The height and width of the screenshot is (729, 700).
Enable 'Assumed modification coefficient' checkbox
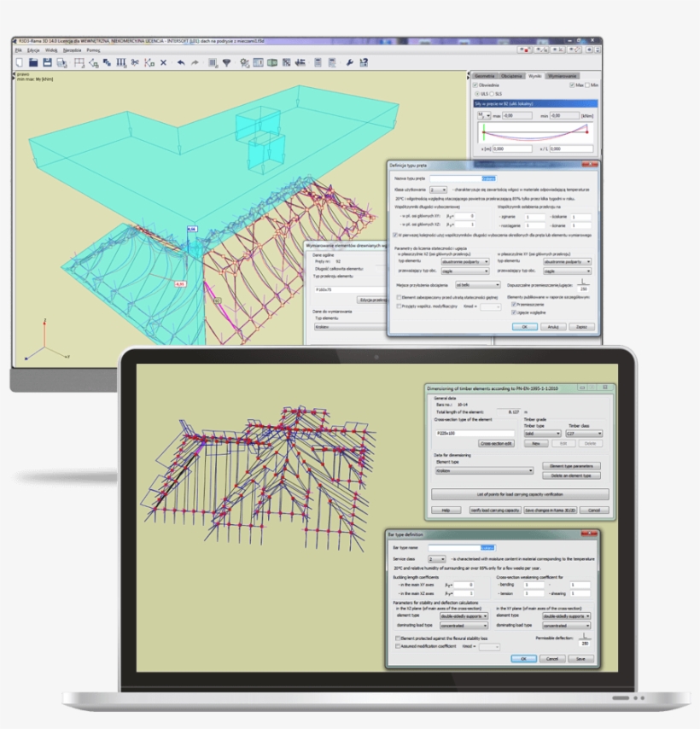click(x=398, y=646)
